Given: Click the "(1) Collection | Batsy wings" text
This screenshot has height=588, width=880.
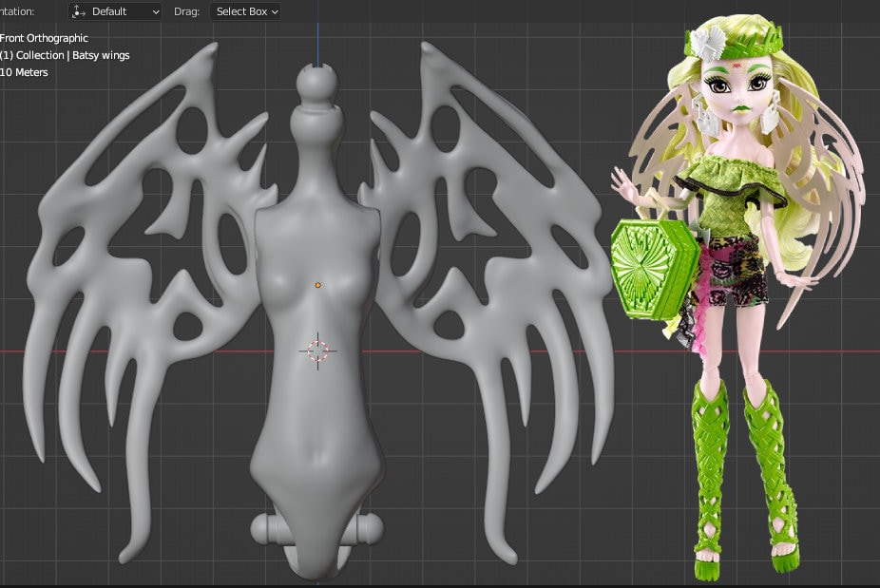Looking at the screenshot, I should 65,55.
